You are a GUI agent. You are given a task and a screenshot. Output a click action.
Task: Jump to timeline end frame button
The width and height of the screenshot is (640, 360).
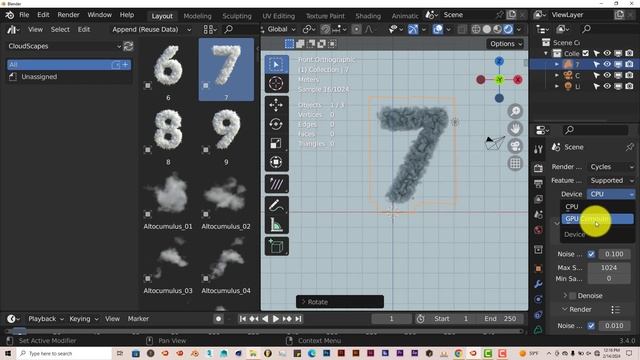tap(298, 319)
